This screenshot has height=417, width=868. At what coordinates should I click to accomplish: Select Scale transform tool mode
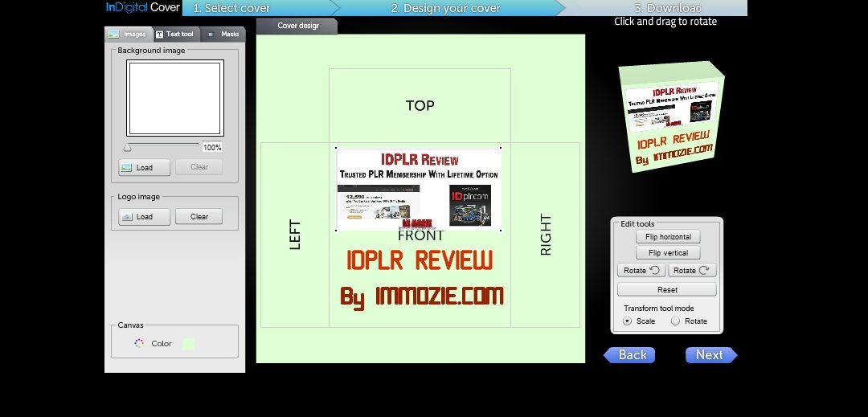627,321
